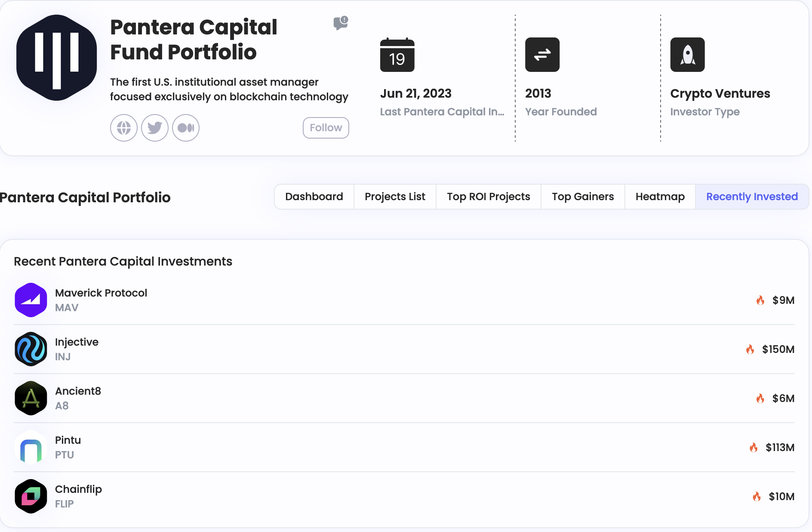The image size is (812, 532).
Task: Click the Year Founded label
Action: pos(561,112)
